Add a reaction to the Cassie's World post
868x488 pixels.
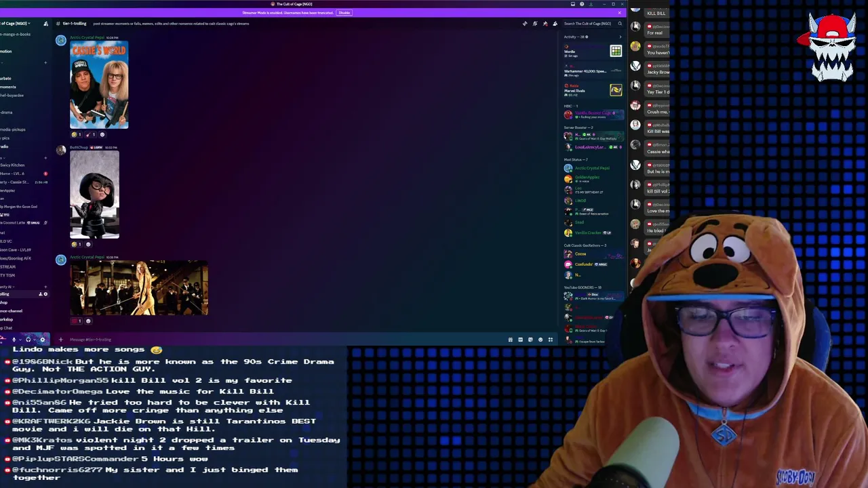click(x=102, y=134)
